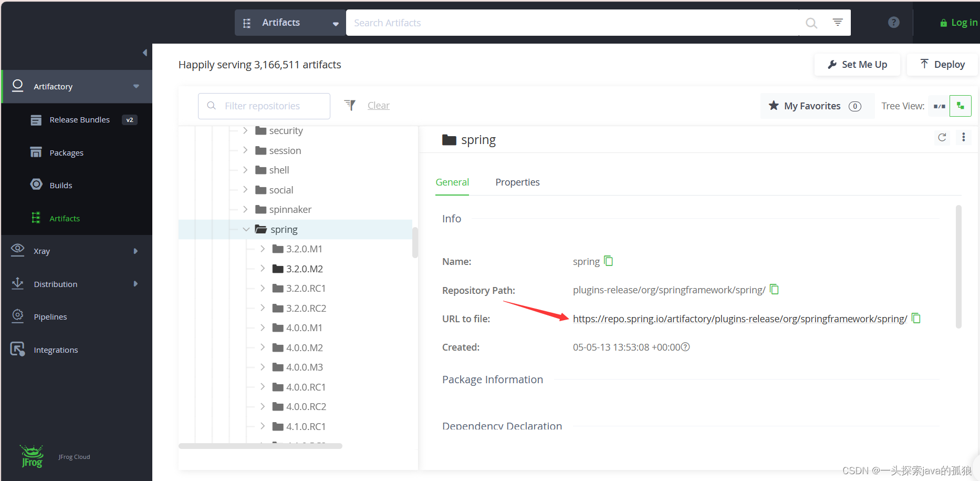Open repository filter funnel icon

point(350,106)
